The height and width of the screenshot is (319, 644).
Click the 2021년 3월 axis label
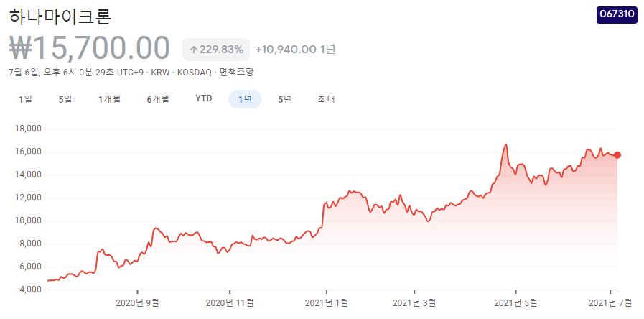(414, 303)
